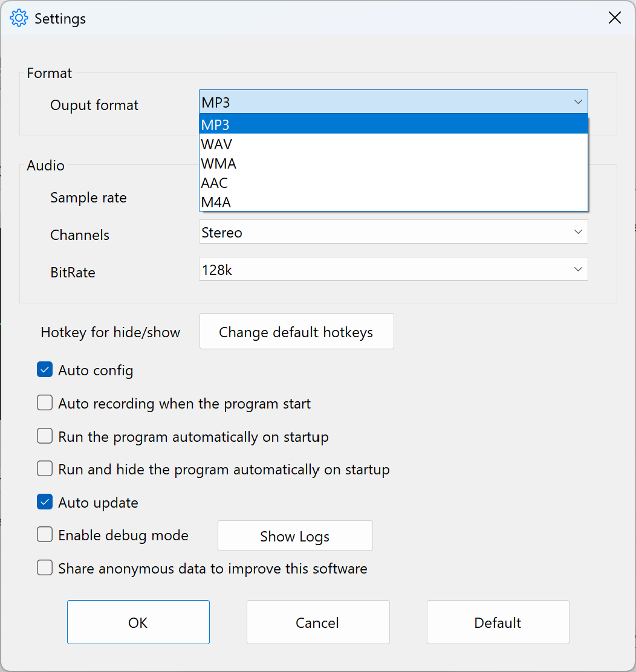Click Change default hotkeys
This screenshot has width=636, height=672.
tap(296, 331)
